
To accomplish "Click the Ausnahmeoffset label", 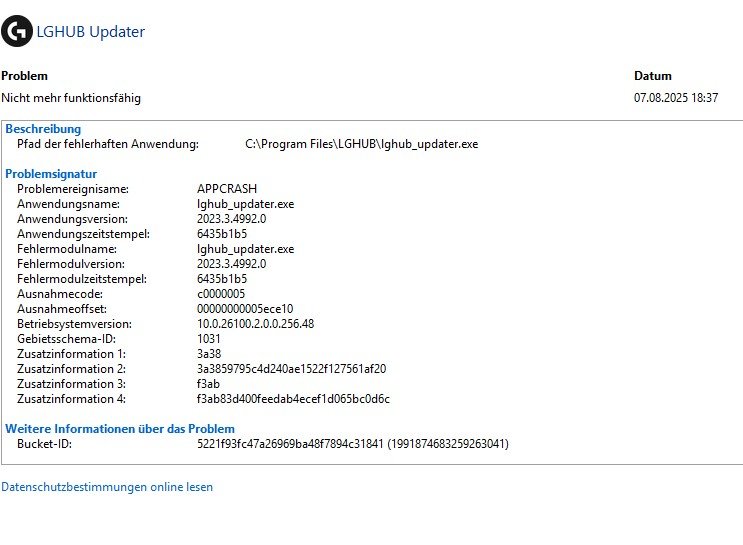I will point(62,309).
